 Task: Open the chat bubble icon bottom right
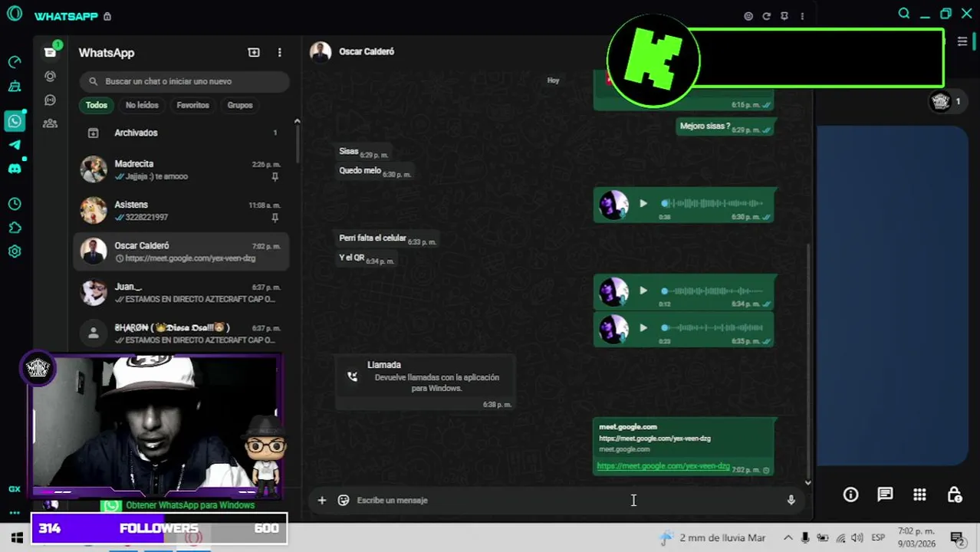(x=885, y=495)
